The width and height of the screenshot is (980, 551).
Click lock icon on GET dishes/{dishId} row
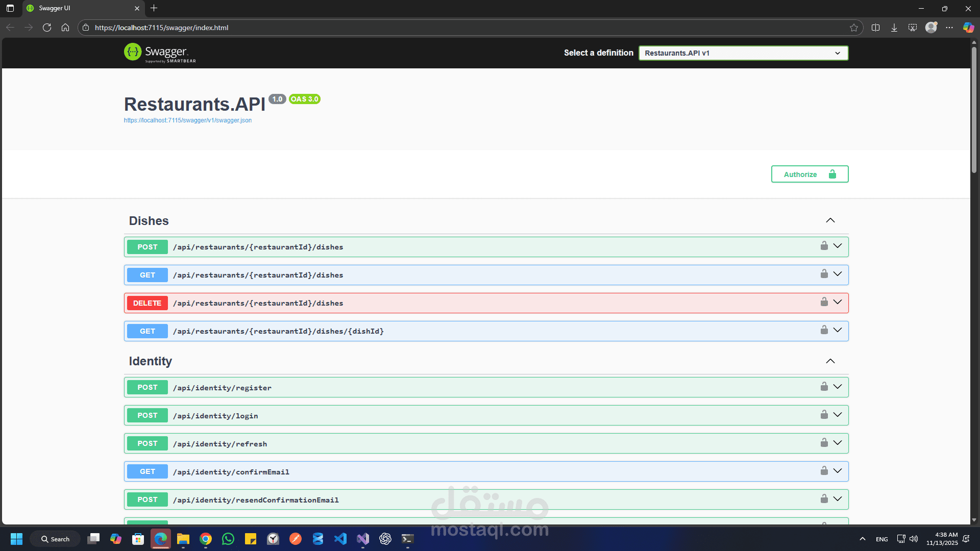coord(824,330)
